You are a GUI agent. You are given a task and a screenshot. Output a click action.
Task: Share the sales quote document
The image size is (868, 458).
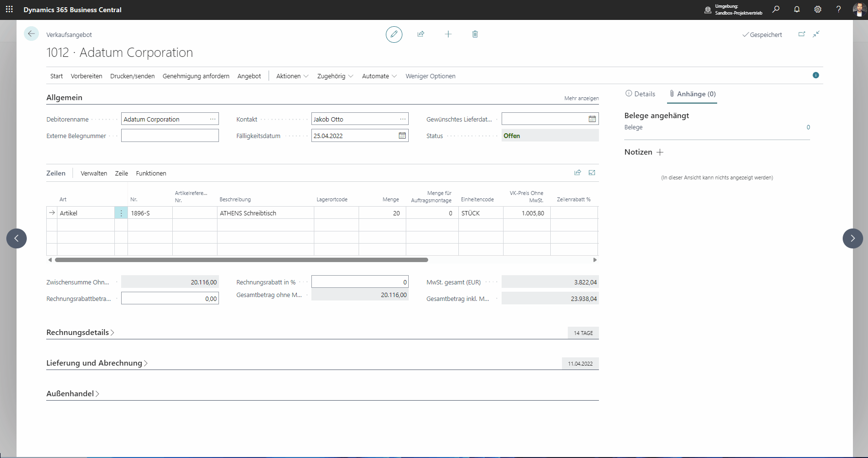pyautogui.click(x=421, y=34)
